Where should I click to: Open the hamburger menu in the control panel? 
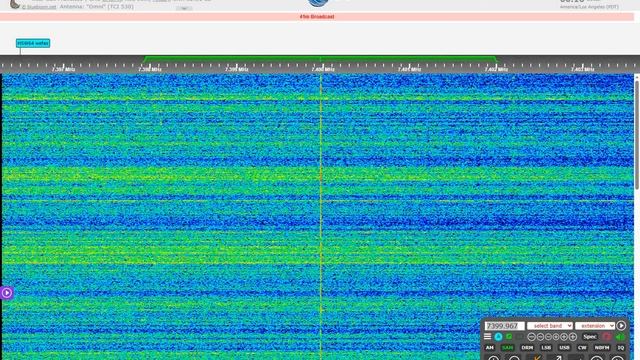(487, 337)
